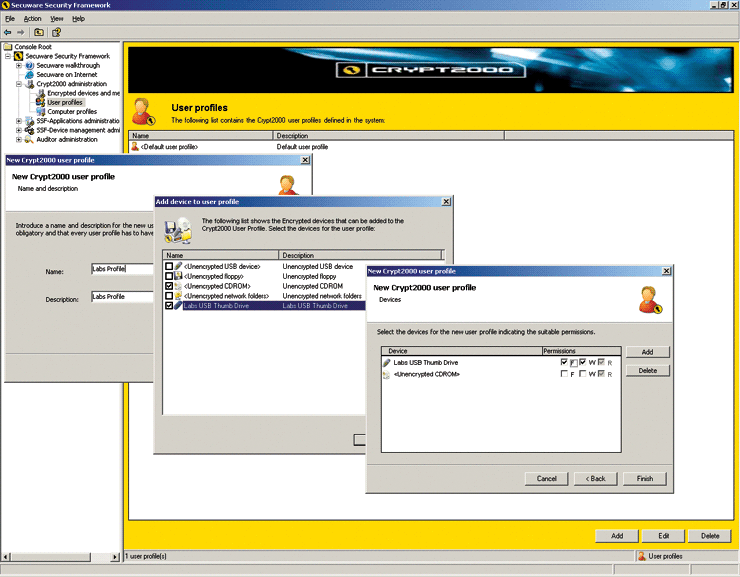The height and width of the screenshot is (577, 740).
Task: Click Delete button at bottom of User profiles pane
Action: tap(710, 536)
